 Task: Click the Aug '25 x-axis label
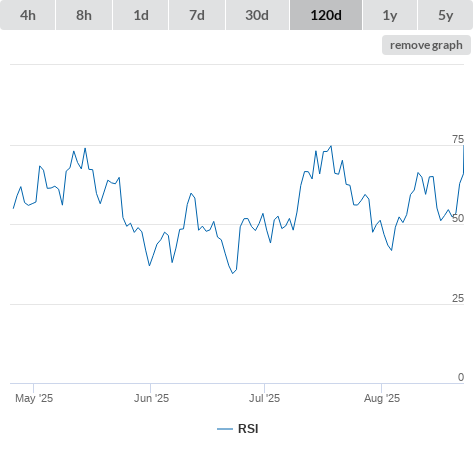pos(382,398)
